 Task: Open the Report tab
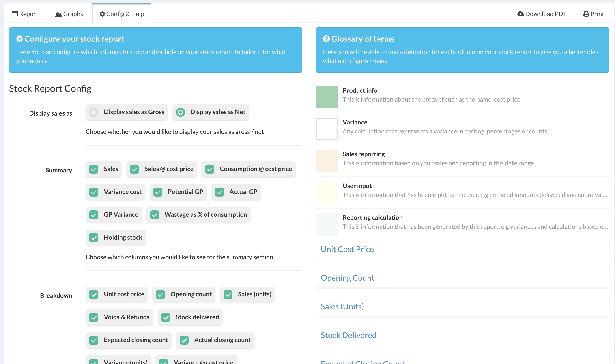(x=25, y=14)
